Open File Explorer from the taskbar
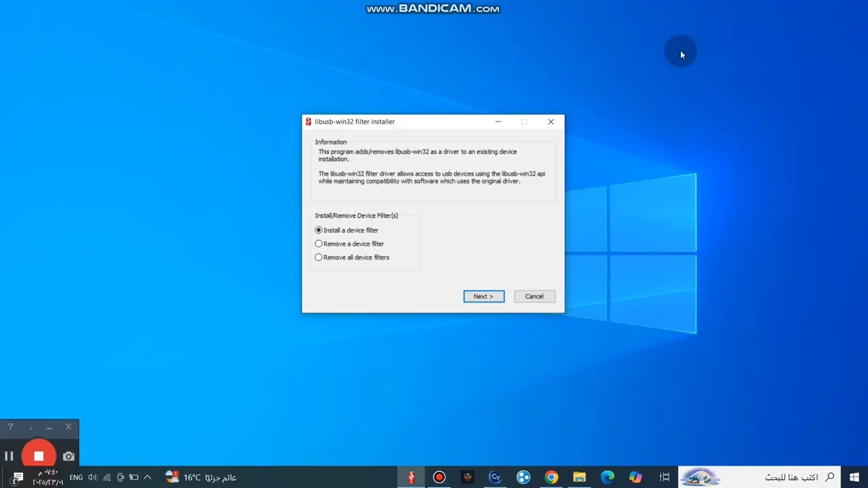 [579, 477]
